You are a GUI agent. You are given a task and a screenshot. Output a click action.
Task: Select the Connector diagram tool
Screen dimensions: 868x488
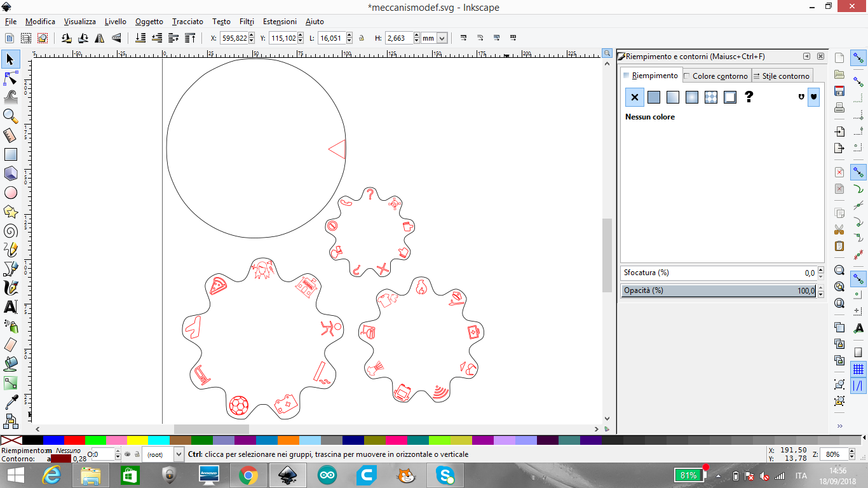click(x=10, y=420)
